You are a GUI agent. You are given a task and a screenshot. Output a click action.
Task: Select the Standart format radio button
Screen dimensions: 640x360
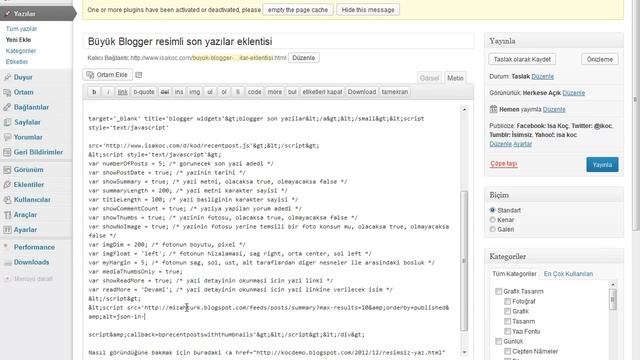[x=492, y=210]
